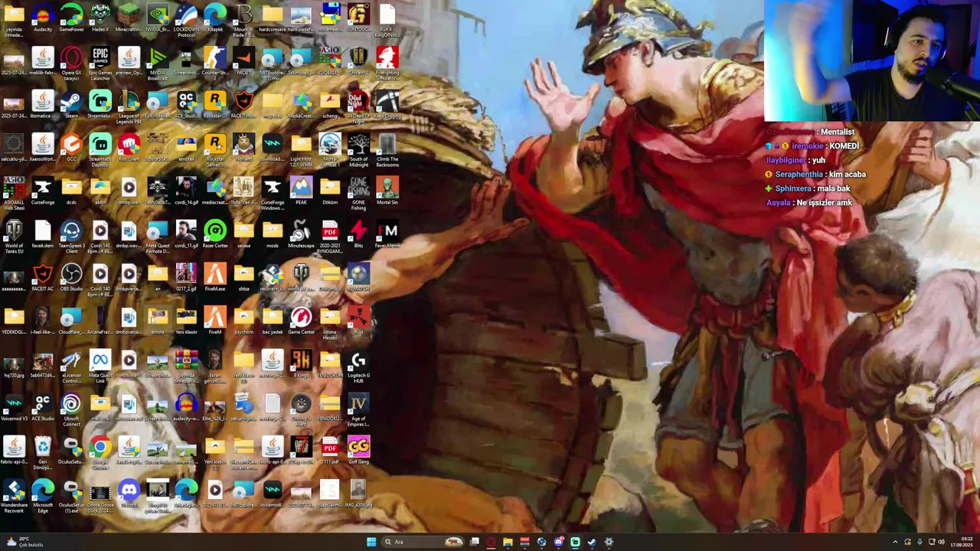Select the Rockstar Games Launcher icon
The image size is (980, 551).
[215, 149]
